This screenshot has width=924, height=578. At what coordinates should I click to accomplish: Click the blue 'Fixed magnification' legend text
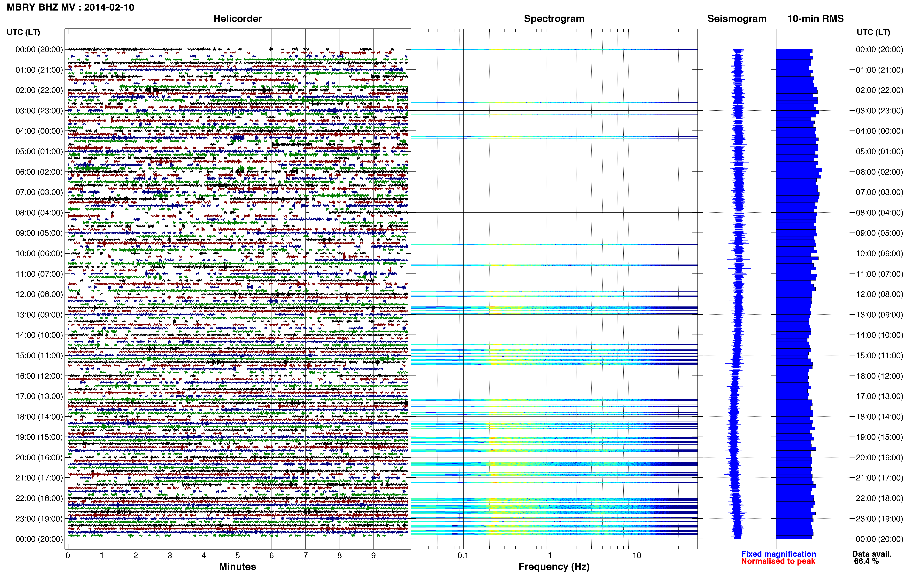778,554
